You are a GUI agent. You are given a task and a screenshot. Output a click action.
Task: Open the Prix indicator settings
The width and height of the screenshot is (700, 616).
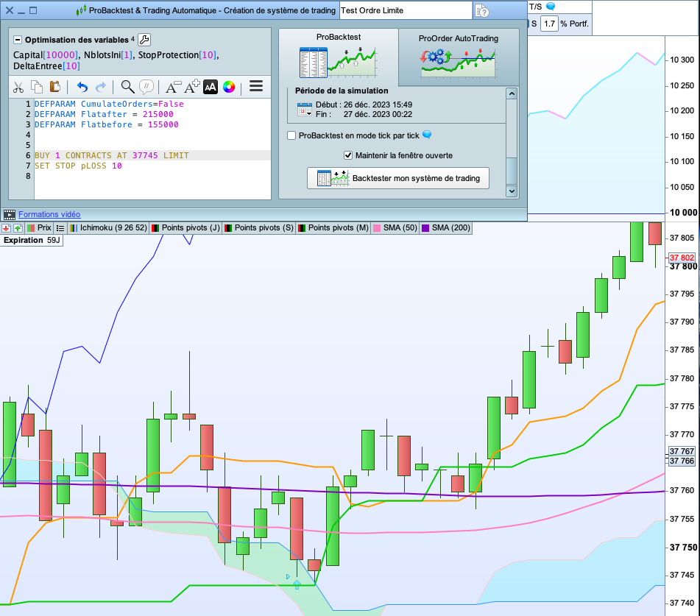(x=39, y=227)
